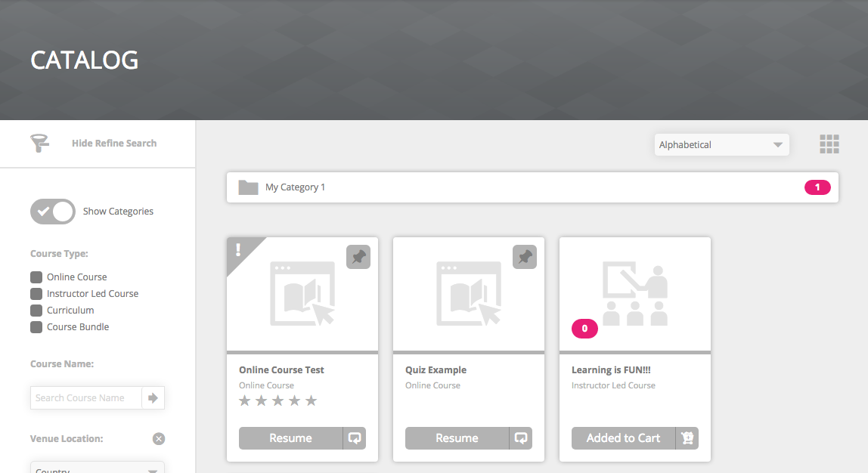Viewport: 868px width, 473px height.
Task: Open Online Course Test thumbnail
Action: coord(302,294)
